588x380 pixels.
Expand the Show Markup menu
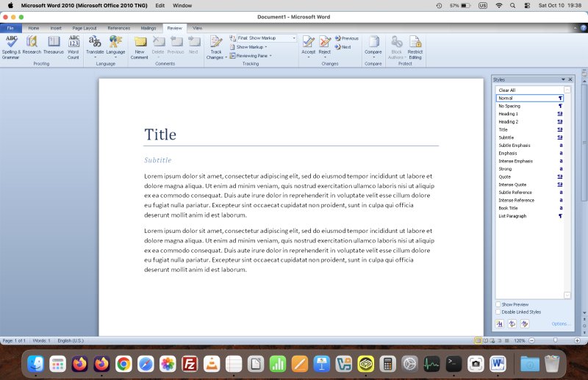coord(249,47)
